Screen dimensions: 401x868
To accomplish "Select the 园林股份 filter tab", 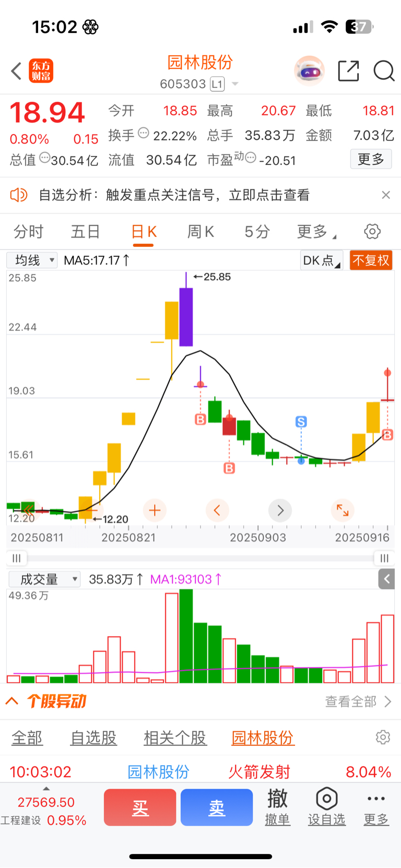I will tap(263, 738).
